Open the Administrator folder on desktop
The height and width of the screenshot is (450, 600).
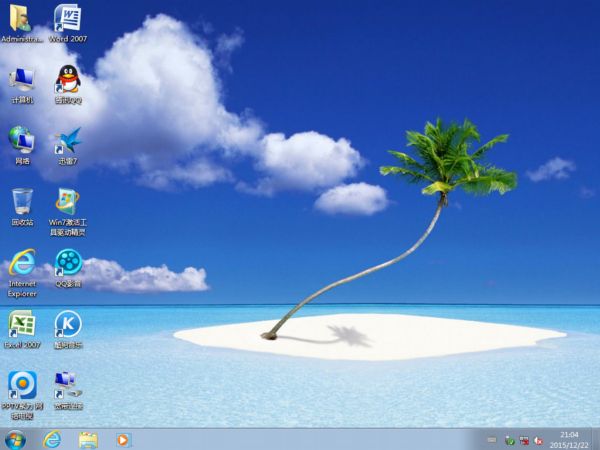pos(22,19)
